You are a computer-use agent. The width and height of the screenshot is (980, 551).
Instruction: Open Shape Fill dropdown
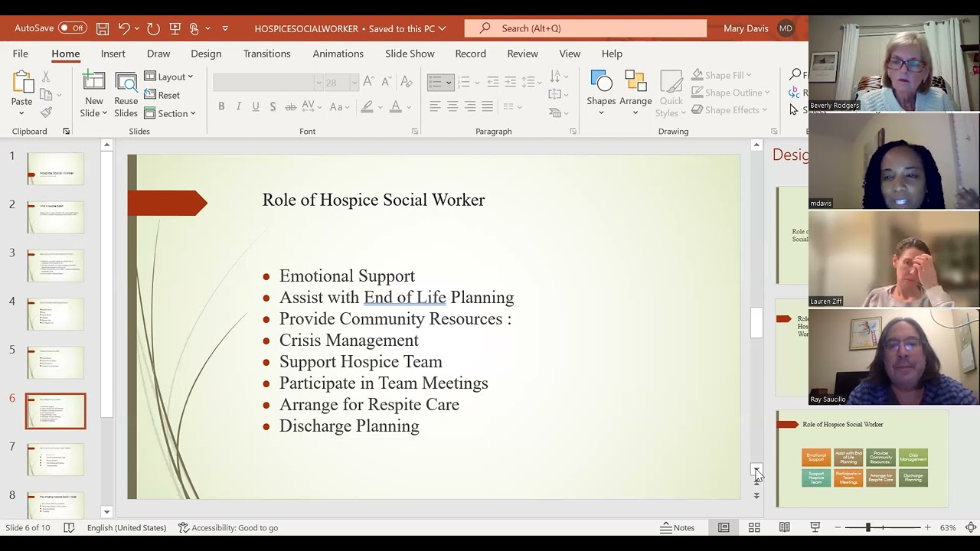[722, 75]
